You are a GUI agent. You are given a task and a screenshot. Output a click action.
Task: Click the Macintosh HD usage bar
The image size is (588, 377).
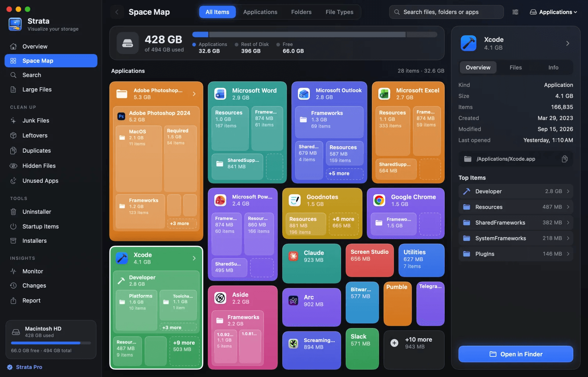coord(51,343)
